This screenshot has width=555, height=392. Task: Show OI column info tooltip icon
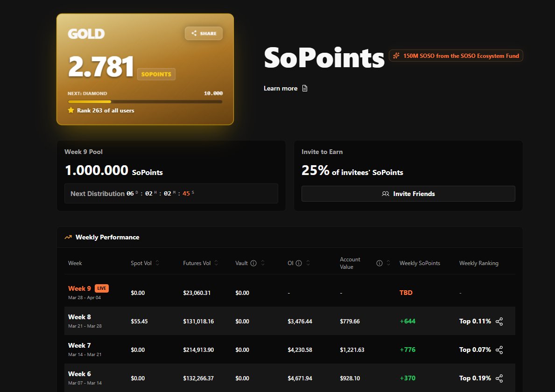click(299, 263)
